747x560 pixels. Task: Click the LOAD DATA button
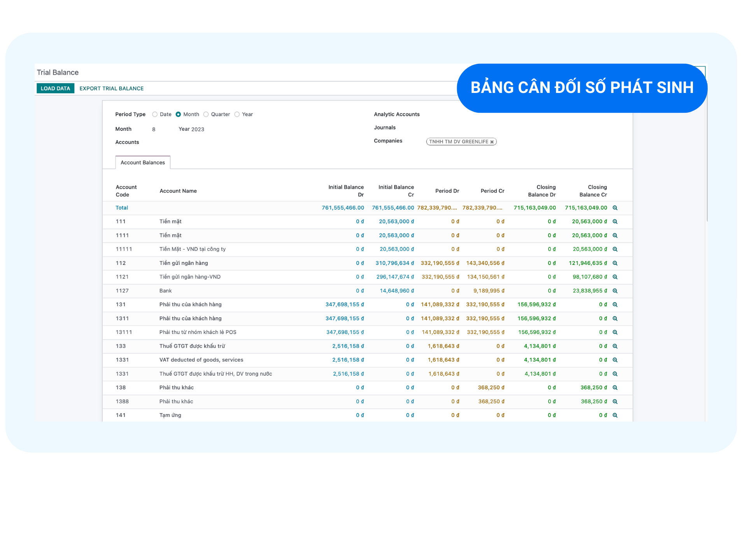click(55, 88)
